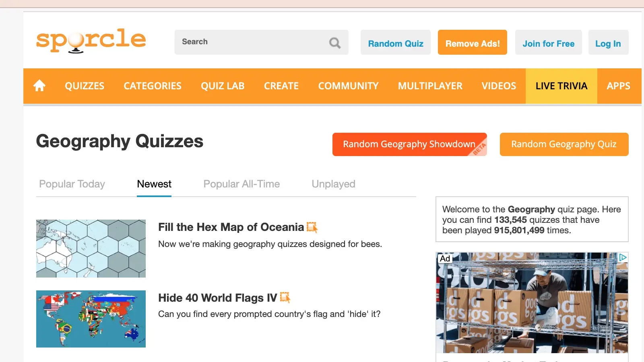Open the Fill the Hex Map of Oceania link
Viewport: 644px width, 362px height.
[231, 227]
